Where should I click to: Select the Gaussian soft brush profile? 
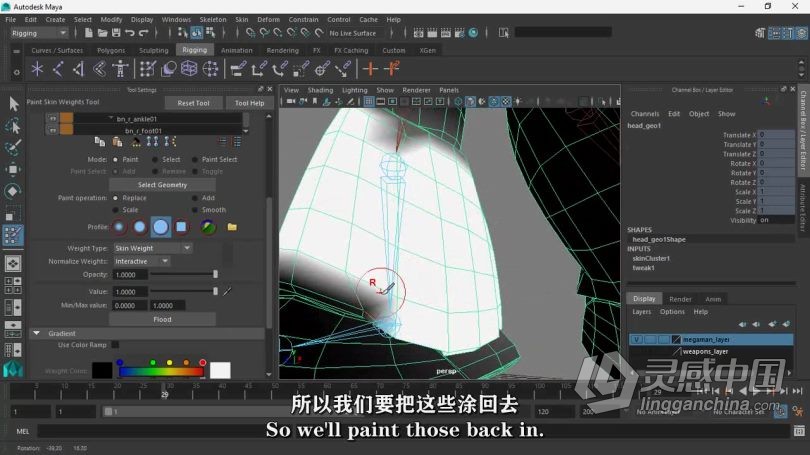pos(119,227)
